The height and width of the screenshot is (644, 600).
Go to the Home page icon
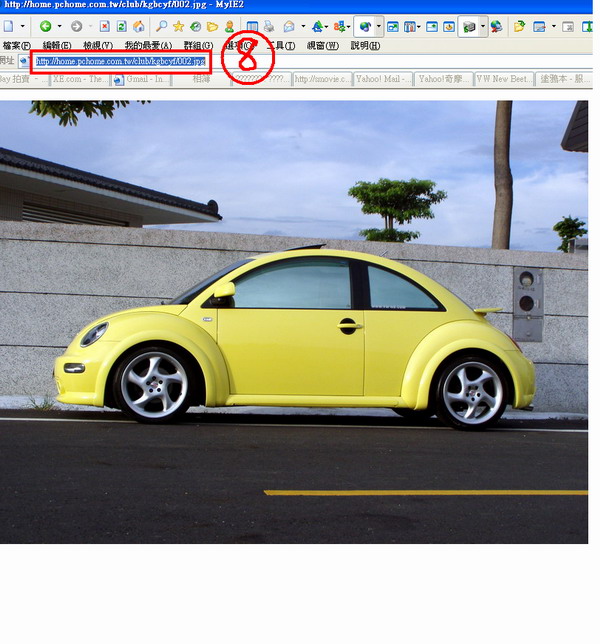pyautogui.click(x=138, y=27)
